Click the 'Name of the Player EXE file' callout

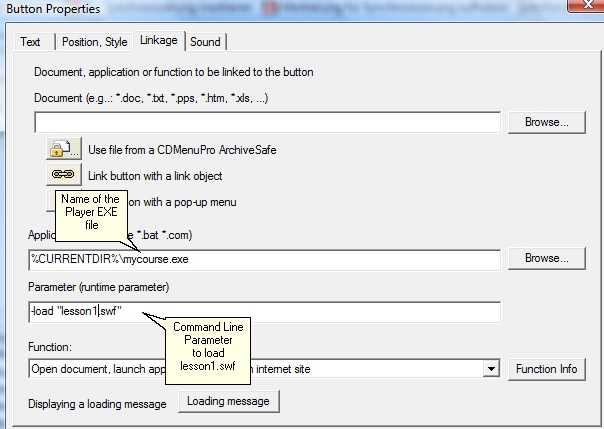(x=91, y=211)
